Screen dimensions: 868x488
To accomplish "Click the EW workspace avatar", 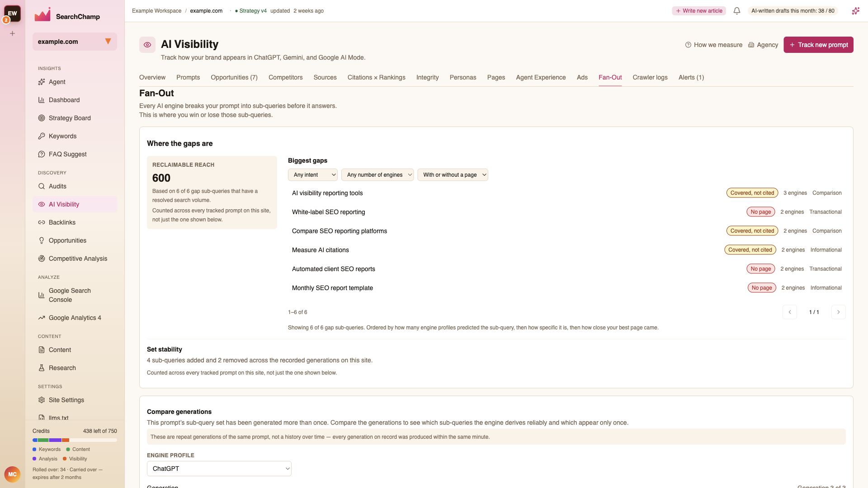I will (13, 14).
